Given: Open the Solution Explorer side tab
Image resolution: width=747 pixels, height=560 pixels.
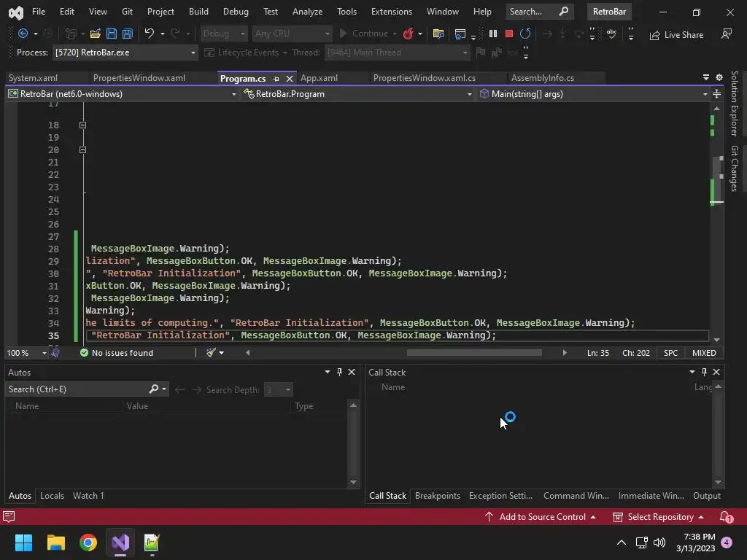Looking at the screenshot, I should click(x=734, y=104).
